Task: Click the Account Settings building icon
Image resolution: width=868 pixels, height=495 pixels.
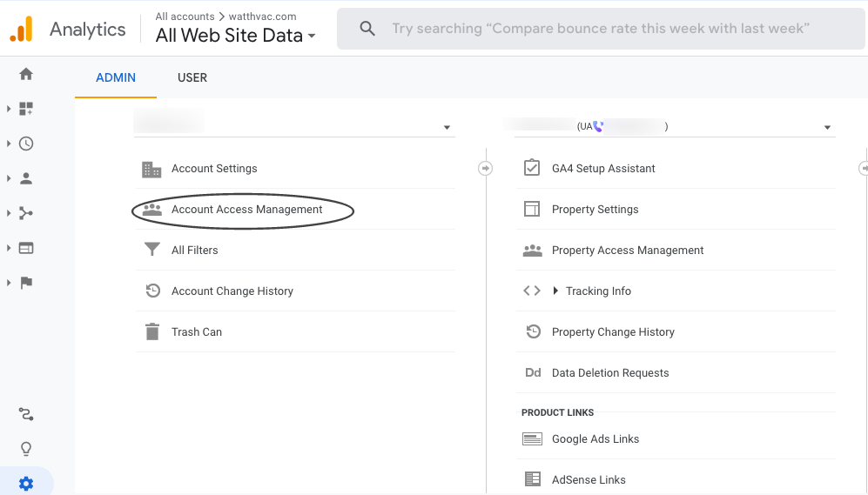Action: (151, 169)
